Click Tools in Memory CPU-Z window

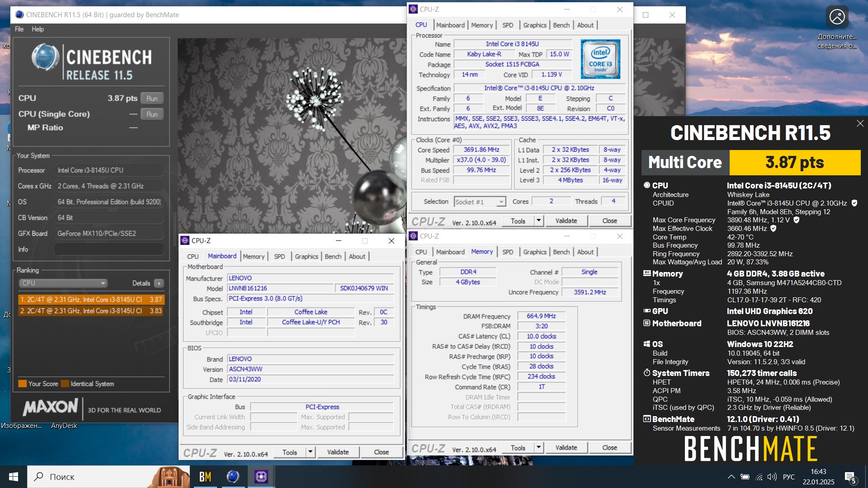point(518,448)
